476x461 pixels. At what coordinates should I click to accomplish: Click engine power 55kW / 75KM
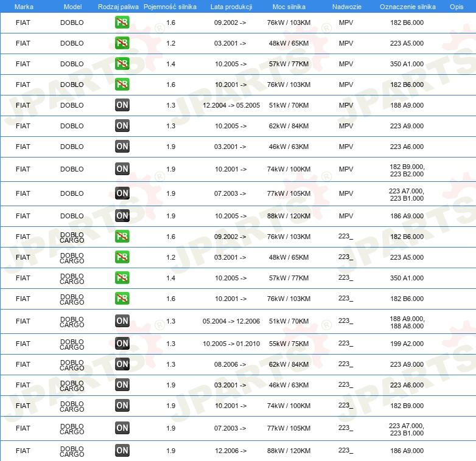coord(289,344)
